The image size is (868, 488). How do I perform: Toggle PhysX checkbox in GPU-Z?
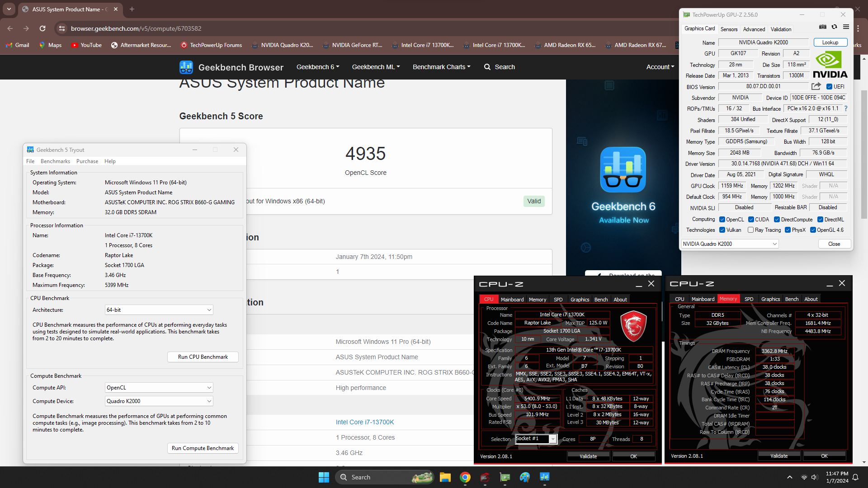coord(788,230)
